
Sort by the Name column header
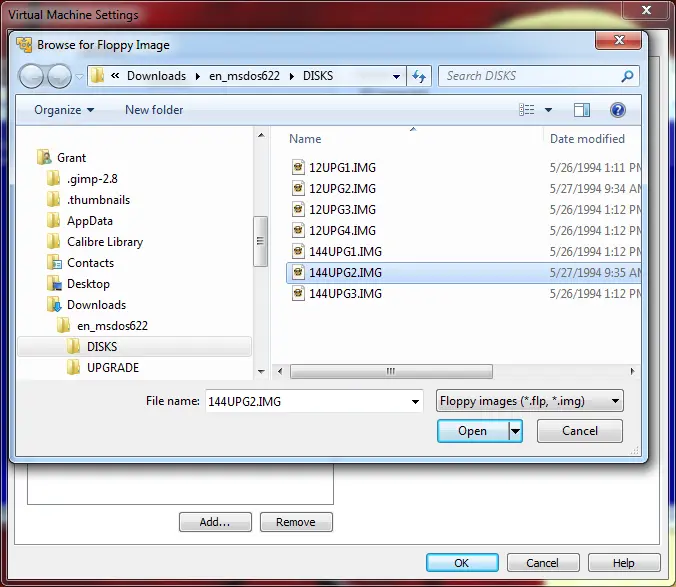click(305, 139)
